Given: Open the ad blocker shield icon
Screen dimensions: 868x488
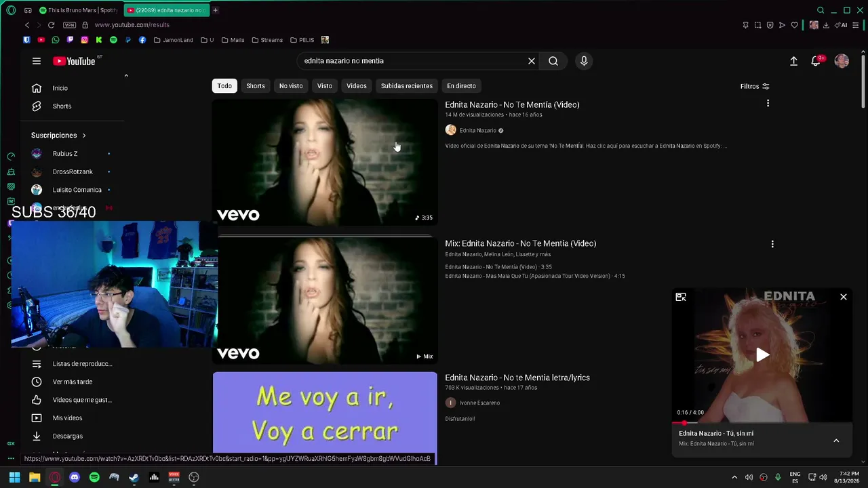Looking at the screenshot, I should 770,25.
